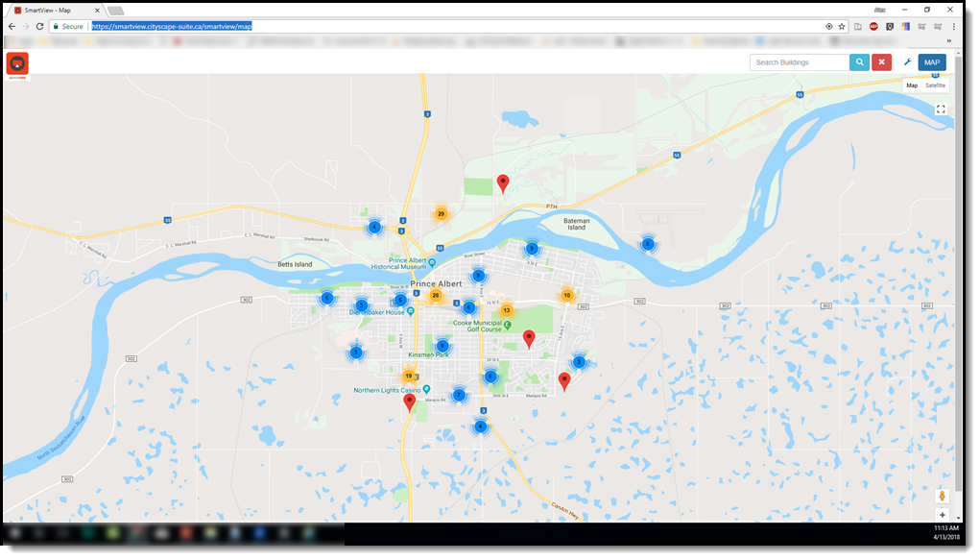
Task: Select red pin below Northern Lights Casino
Action: (x=410, y=402)
